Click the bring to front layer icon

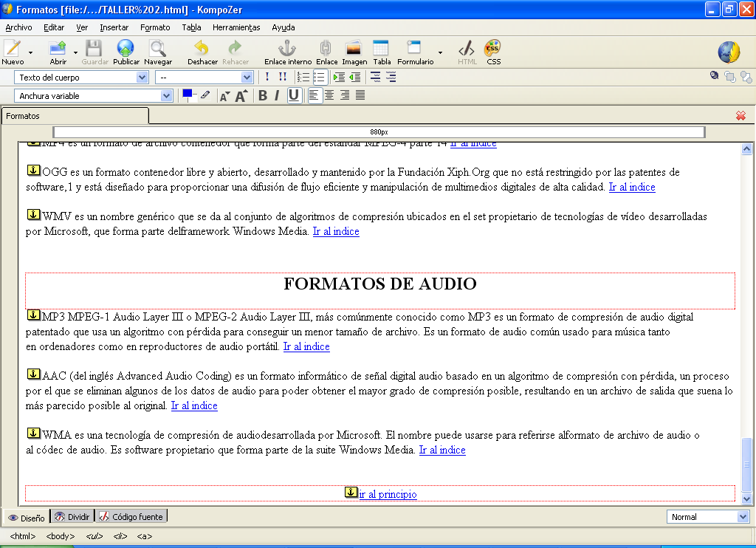click(x=730, y=77)
